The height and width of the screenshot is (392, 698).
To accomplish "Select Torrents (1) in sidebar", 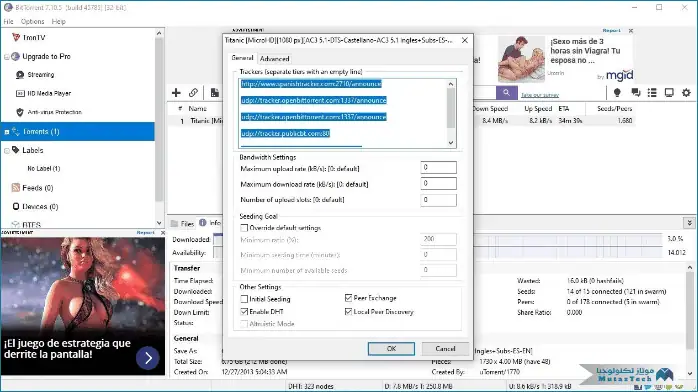I will point(78,132).
